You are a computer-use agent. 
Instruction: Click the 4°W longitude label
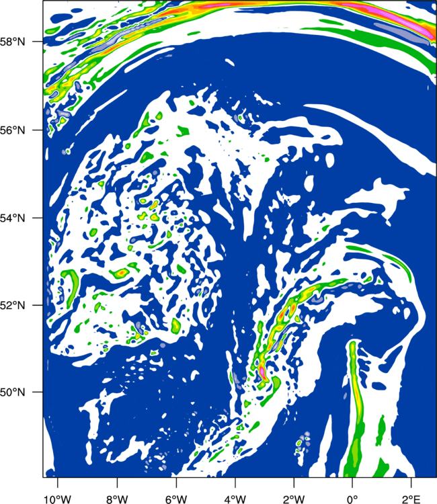point(235,499)
